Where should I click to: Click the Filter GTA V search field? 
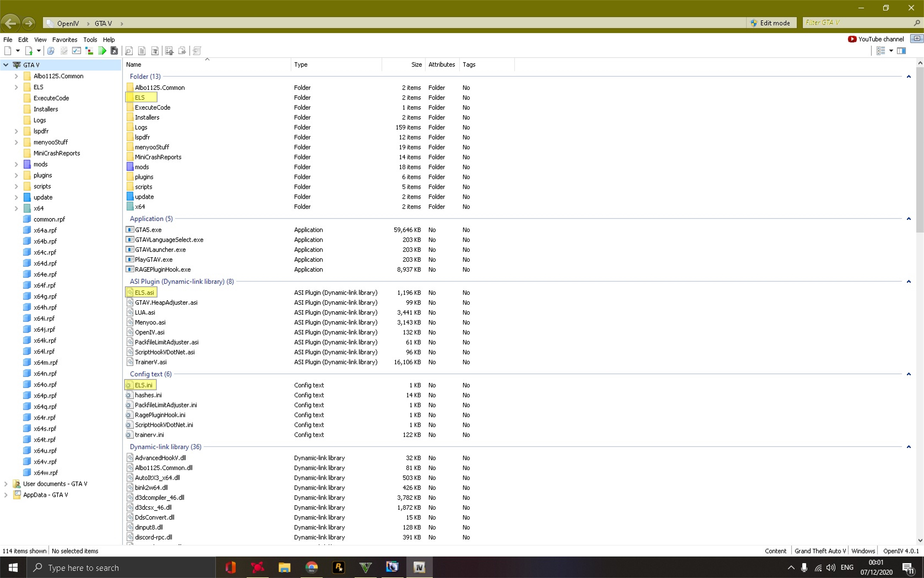pyautogui.click(x=856, y=23)
